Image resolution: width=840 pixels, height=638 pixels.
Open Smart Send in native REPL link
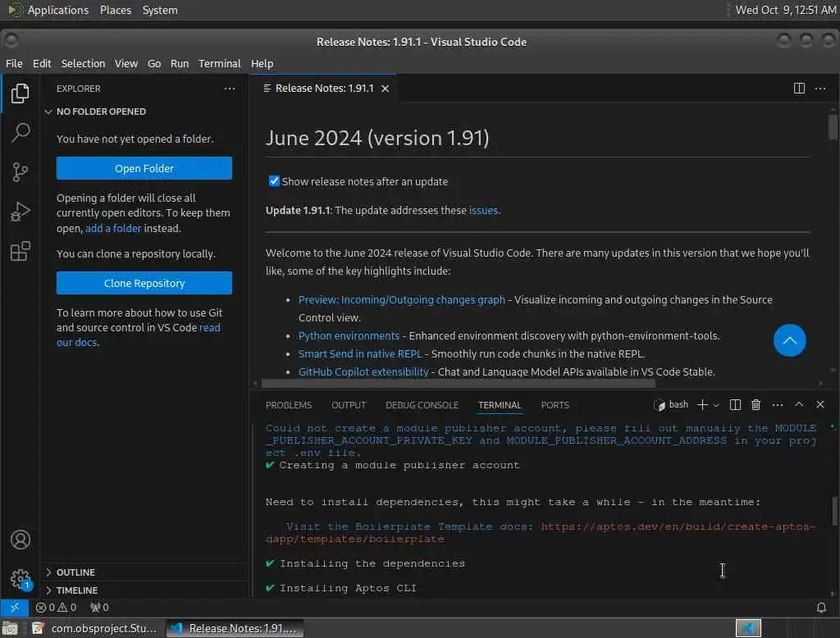[x=360, y=353]
